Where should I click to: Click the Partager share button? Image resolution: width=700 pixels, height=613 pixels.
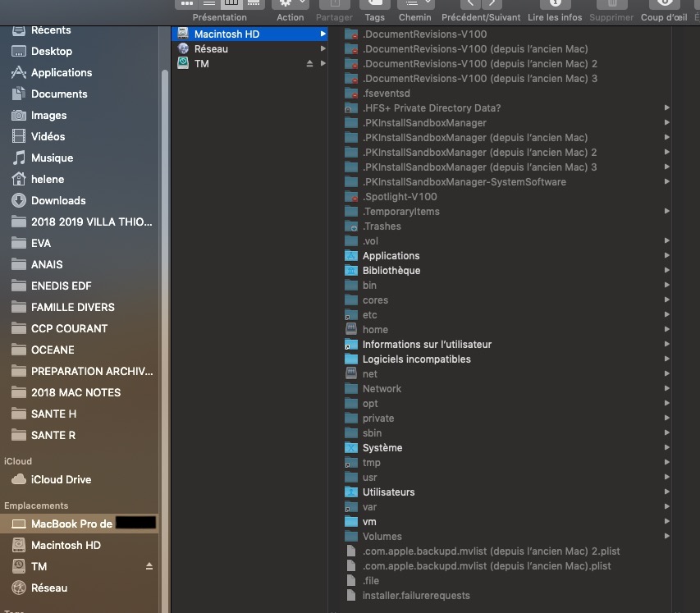point(334,3)
